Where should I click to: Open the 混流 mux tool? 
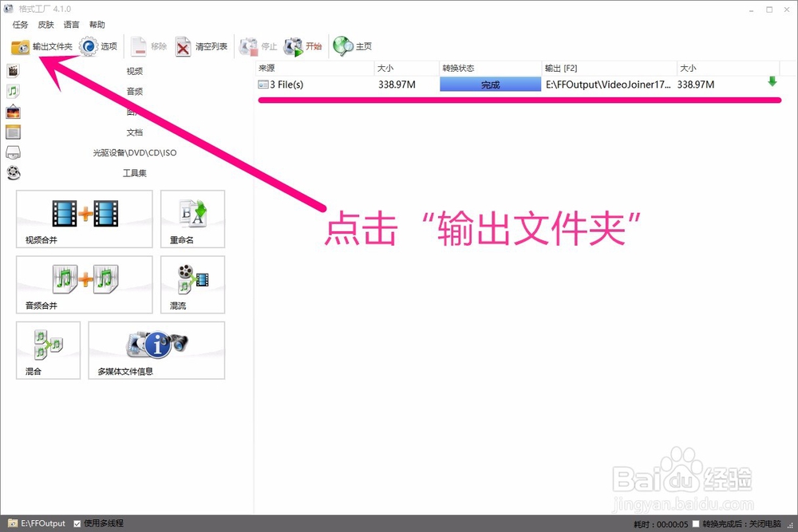click(193, 285)
